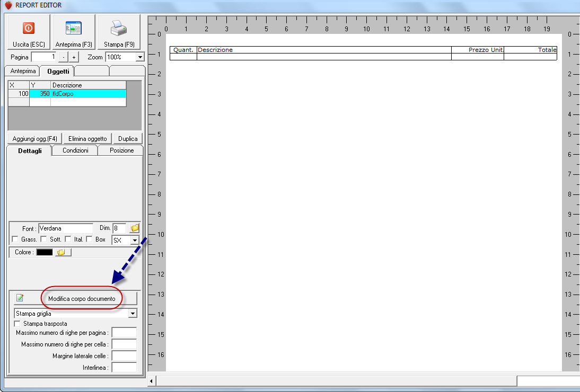Click the Aggiungi ogg.(F4) button
Viewport: 580px width, 392px height.
[x=35, y=139]
